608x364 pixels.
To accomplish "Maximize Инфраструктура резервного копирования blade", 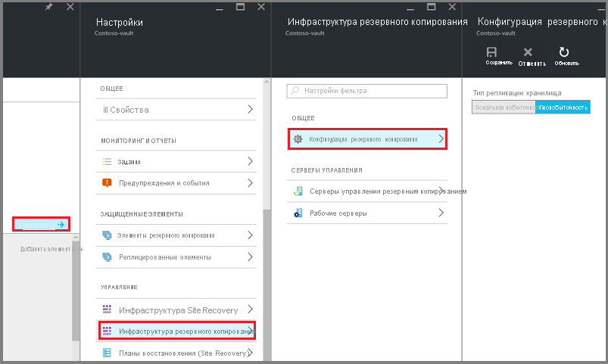I will click(431, 7).
